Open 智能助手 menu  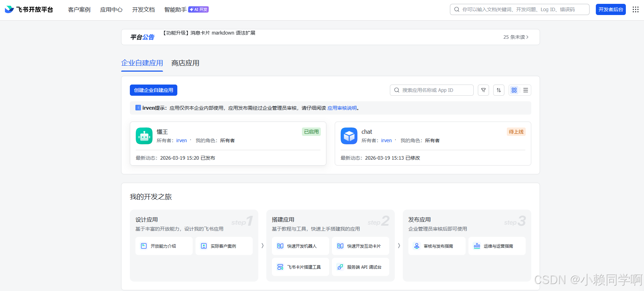(176, 9)
